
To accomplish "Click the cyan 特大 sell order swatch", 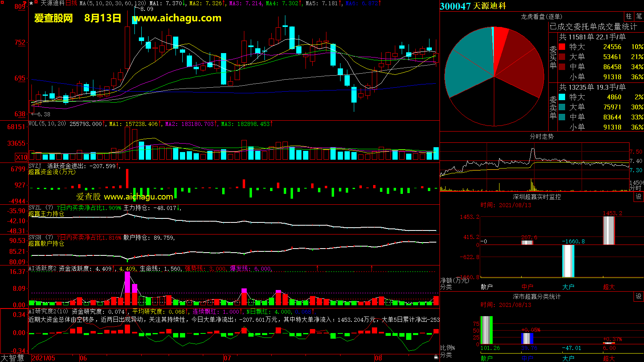I will pos(562,97).
